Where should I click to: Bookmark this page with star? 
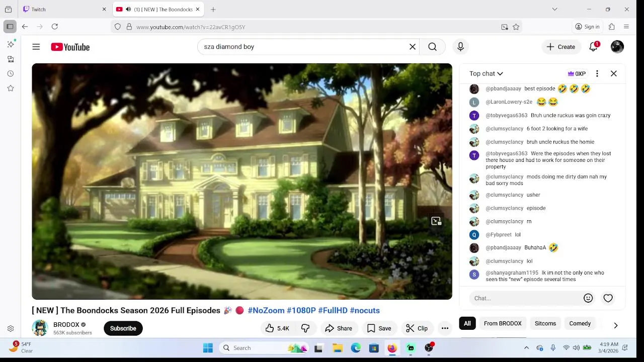pyautogui.click(x=516, y=27)
